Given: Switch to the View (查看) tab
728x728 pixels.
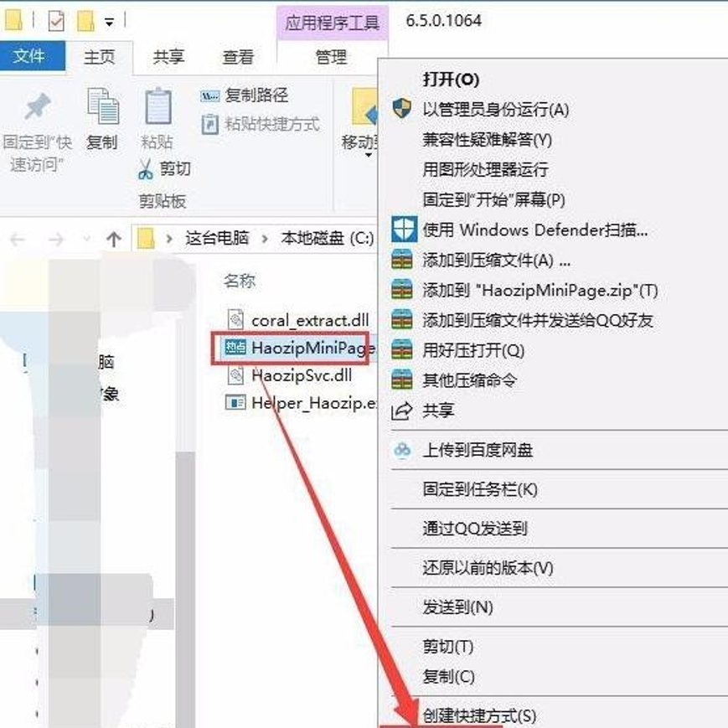Looking at the screenshot, I should (238, 56).
